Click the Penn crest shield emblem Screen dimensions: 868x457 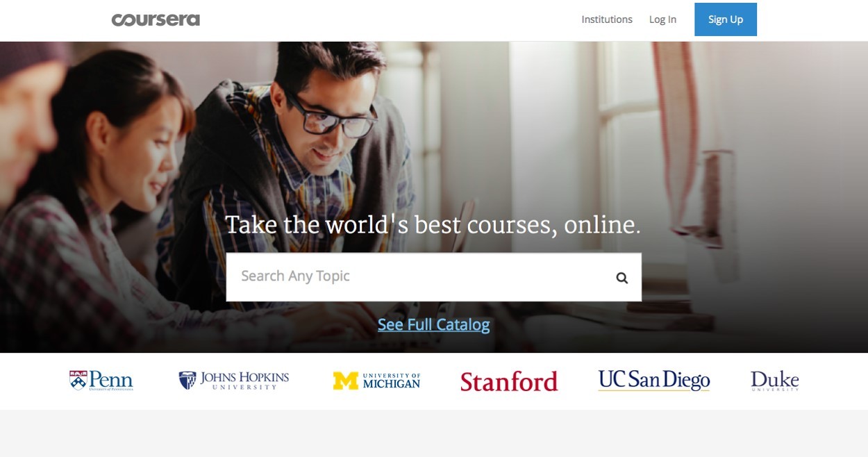[78, 379]
